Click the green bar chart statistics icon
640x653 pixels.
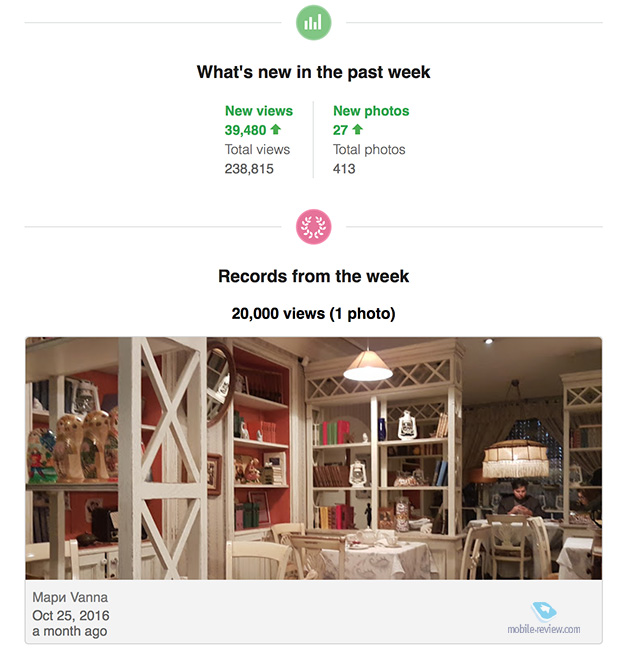[x=314, y=22]
